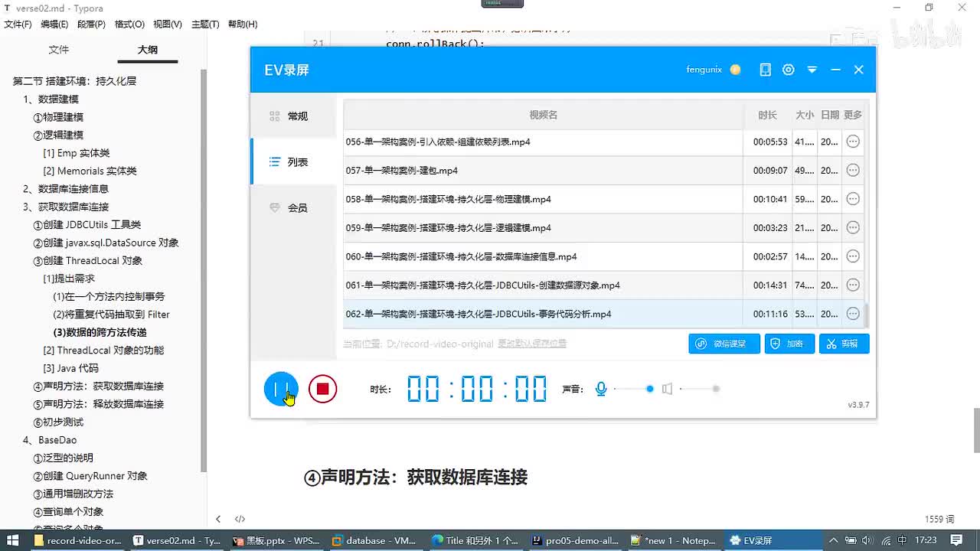The height and width of the screenshot is (551, 980).
Task: Switch to 常规 tab in EV录屏
Action: pos(294,116)
